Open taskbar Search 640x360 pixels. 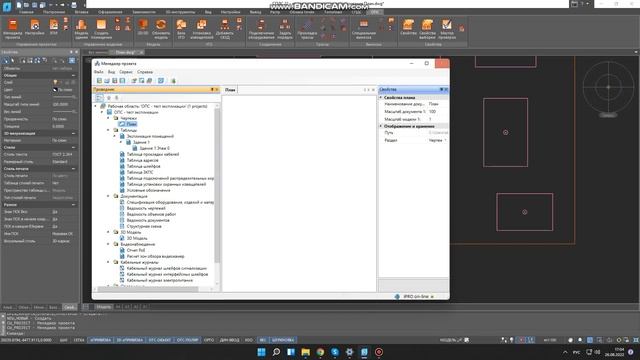[x=276, y=352]
